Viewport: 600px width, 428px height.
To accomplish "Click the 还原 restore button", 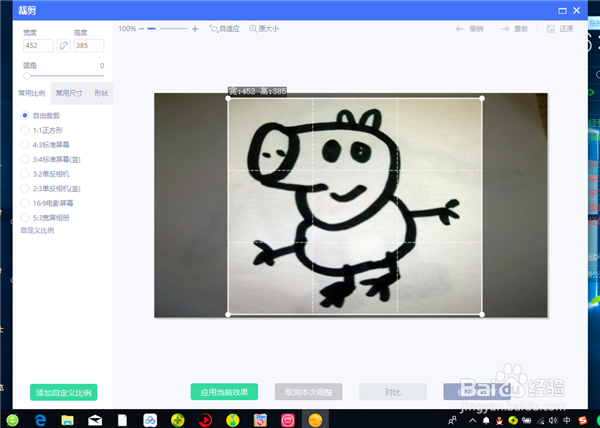I will [x=560, y=29].
